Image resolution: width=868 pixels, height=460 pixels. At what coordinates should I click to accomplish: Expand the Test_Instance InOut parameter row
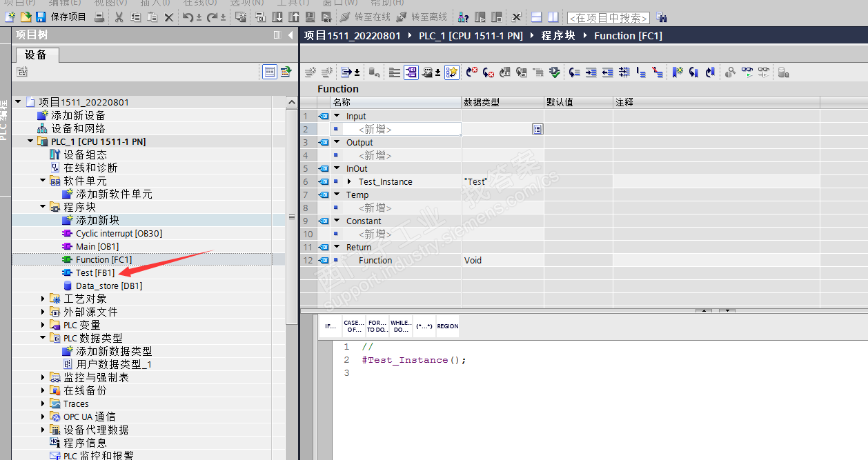[349, 182]
